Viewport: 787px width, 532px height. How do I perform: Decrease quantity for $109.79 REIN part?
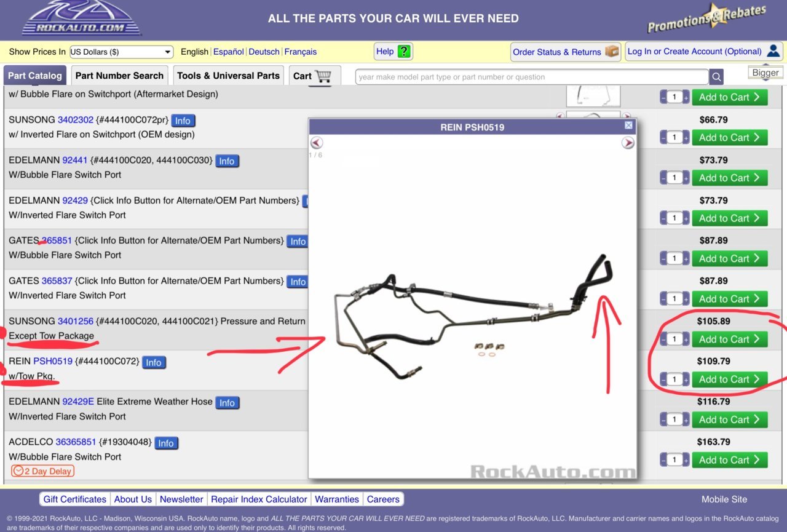663,380
